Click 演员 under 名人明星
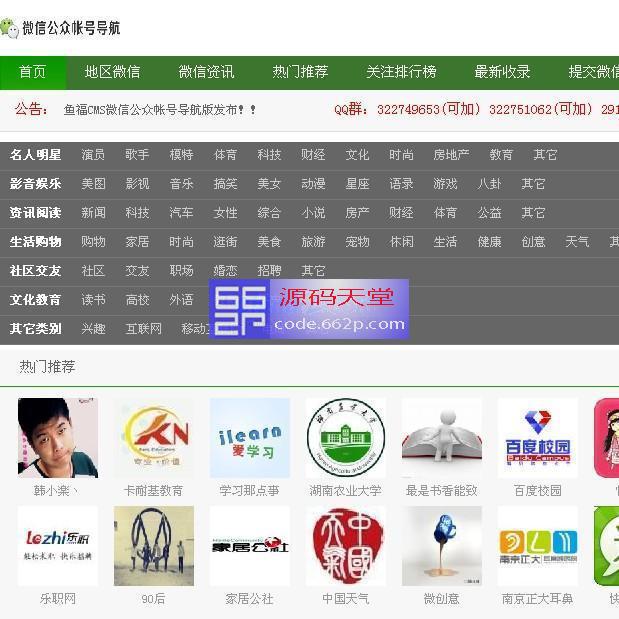 point(93,155)
